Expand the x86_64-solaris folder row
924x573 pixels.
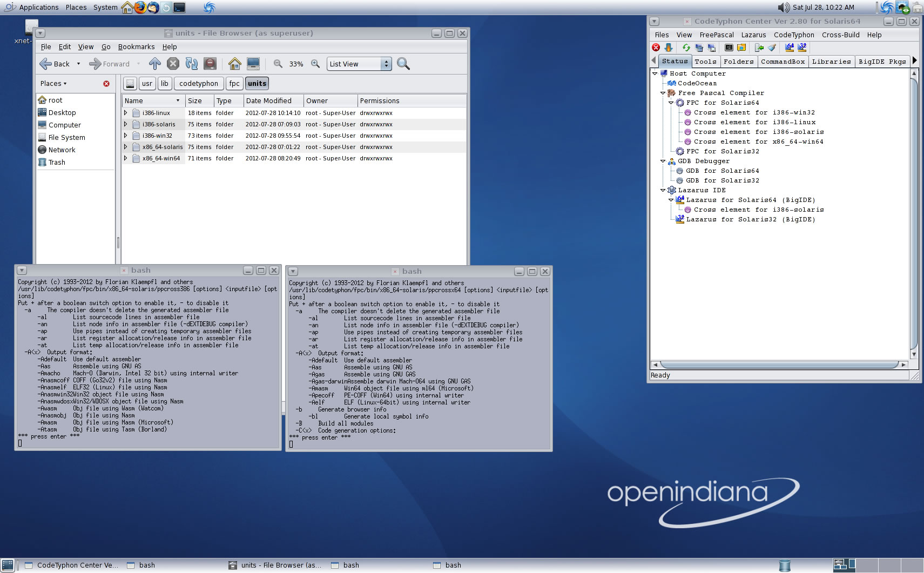click(x=126, y=147)
